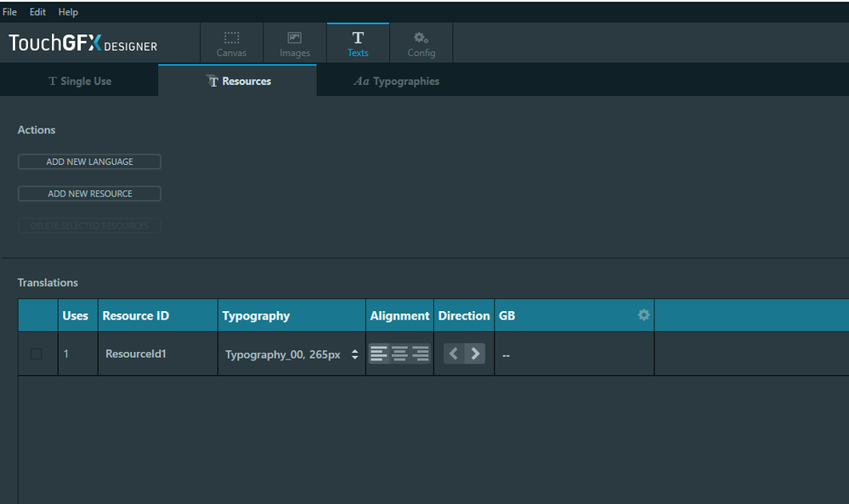Set alignment to right
The height and width of the screenshot is (504, 849).
tap(420, 354)
